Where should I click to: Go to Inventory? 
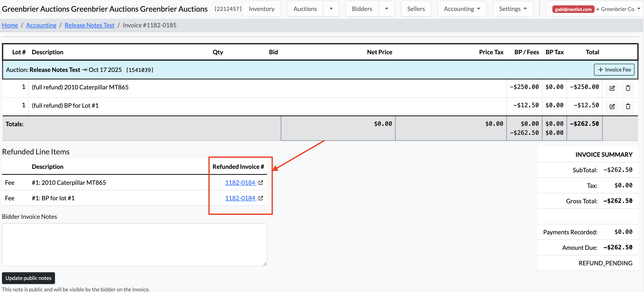261,9
